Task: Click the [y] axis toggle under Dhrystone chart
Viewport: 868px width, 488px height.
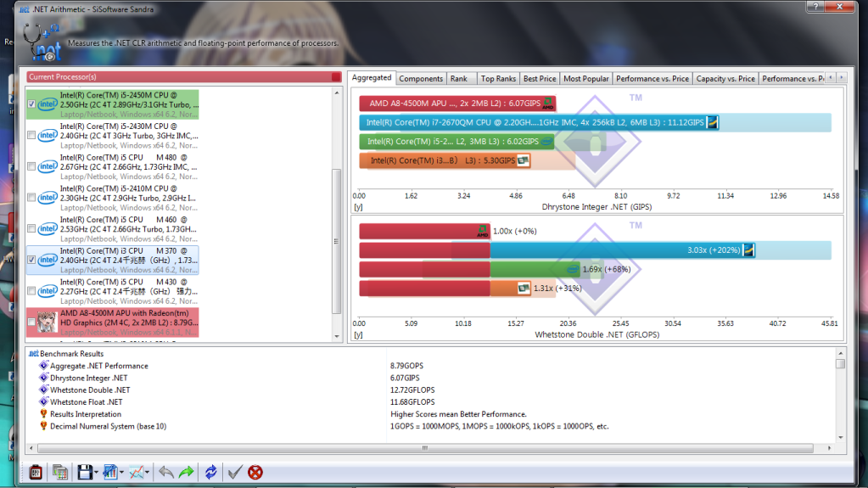Action: (x=358, y=207)
